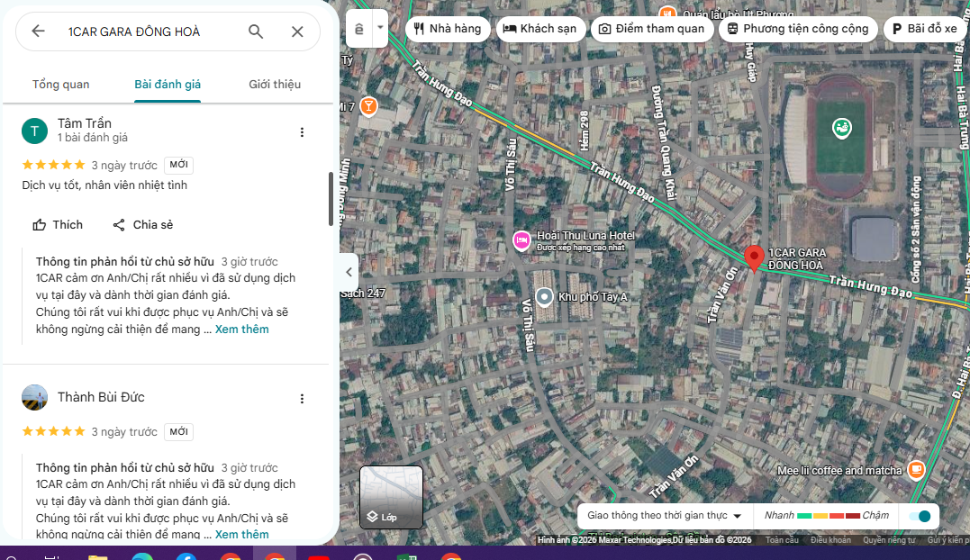The image size is (970, 560).
Task: Open Tâm Trần's reviewer profile name
Action: (x=85, y=123)
